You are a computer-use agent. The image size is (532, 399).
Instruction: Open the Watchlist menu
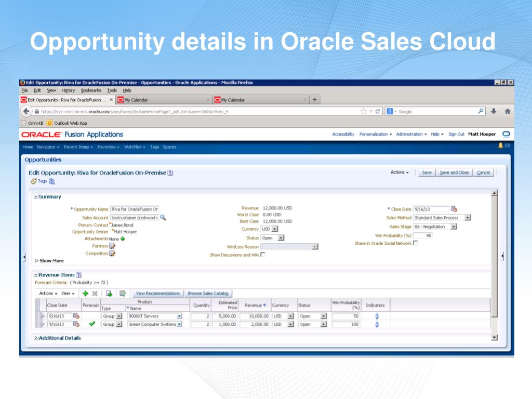[x=135, y=147]
